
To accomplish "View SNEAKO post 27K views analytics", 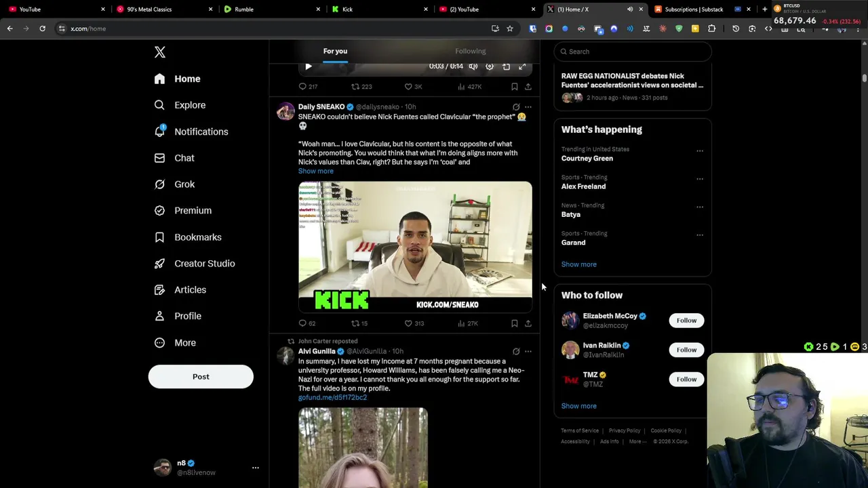I will point(468,323).
